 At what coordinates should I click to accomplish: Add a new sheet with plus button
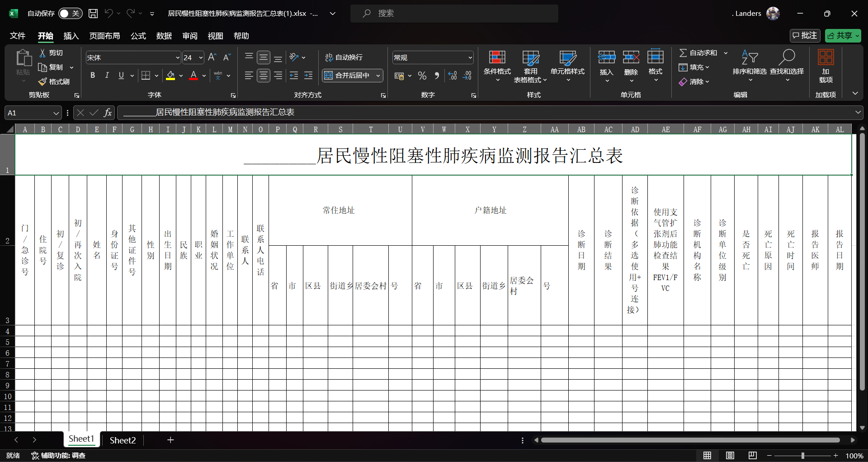coord(170,440)
